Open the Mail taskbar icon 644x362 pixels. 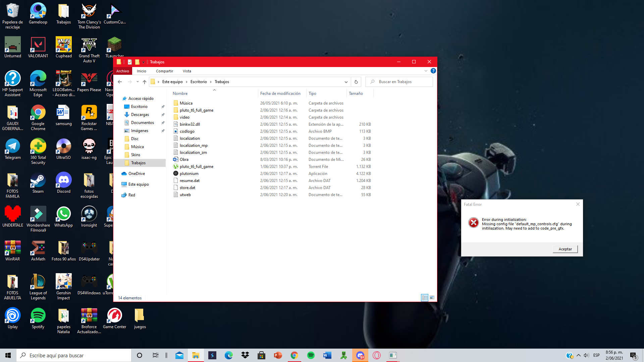coord(179,355)
